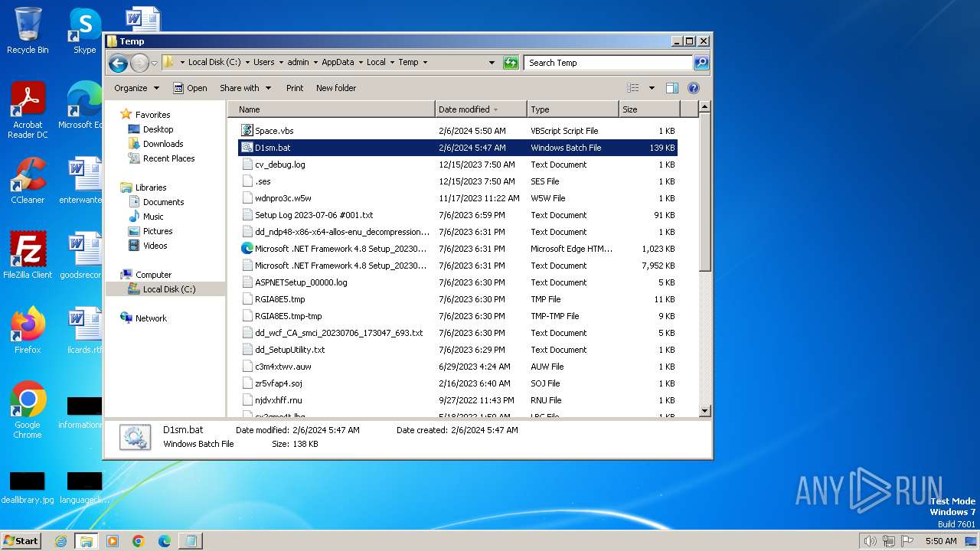
Task: Select the dd_SetupUtility.txt file
Action: 458,350
